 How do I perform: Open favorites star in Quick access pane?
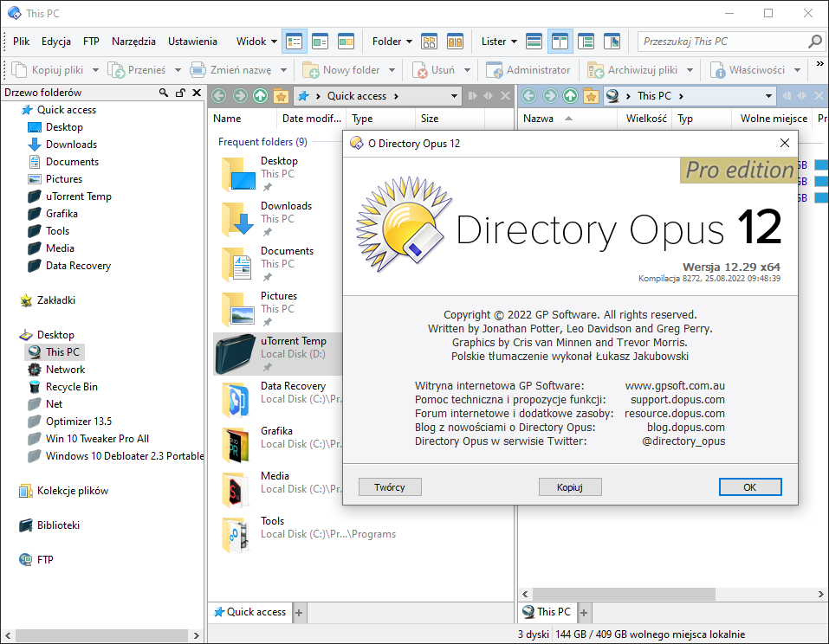(x=281, y=95)
